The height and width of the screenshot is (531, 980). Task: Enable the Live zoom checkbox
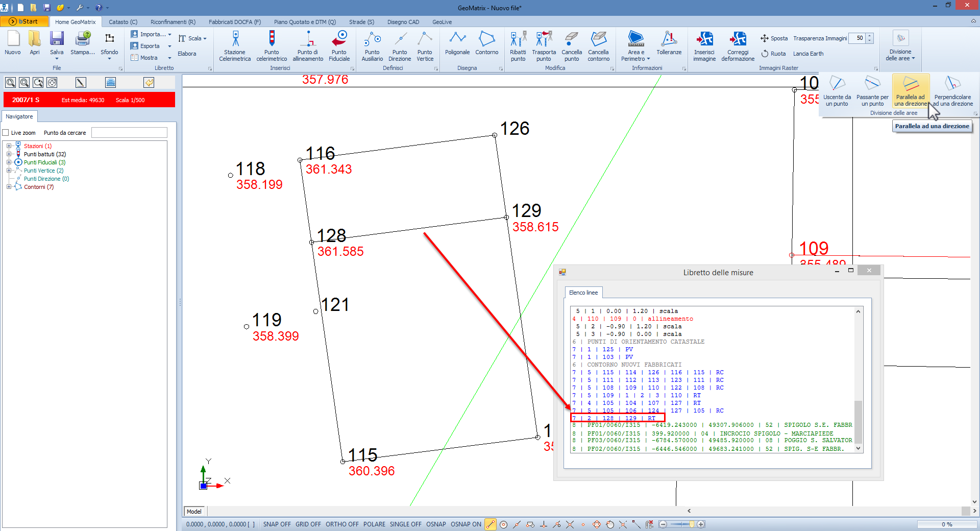coord(6,133)
